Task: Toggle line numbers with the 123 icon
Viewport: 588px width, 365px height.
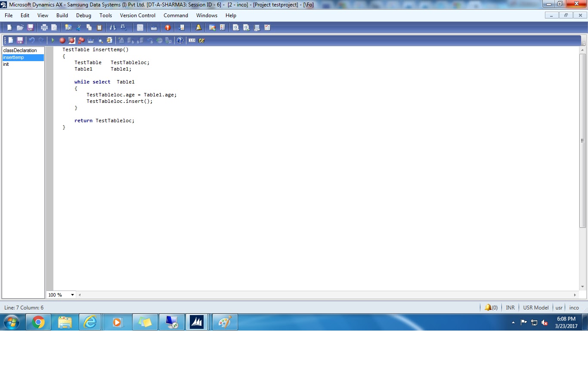Action: pos(192,40)
